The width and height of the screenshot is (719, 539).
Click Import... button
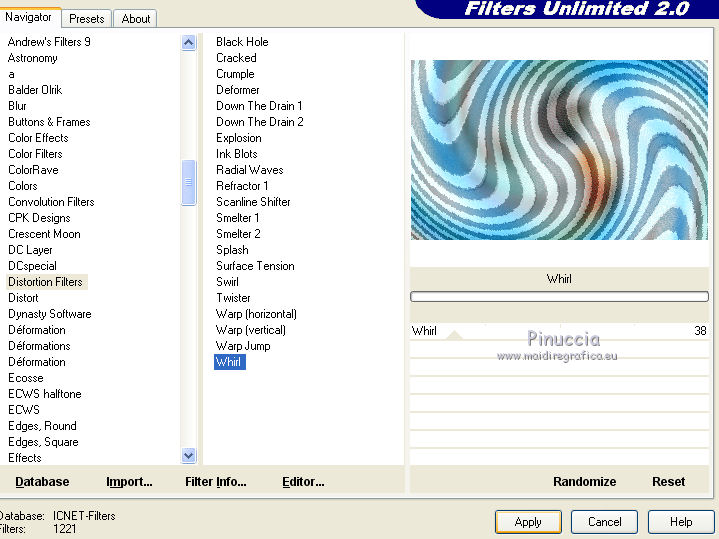[x=129, y=482]
